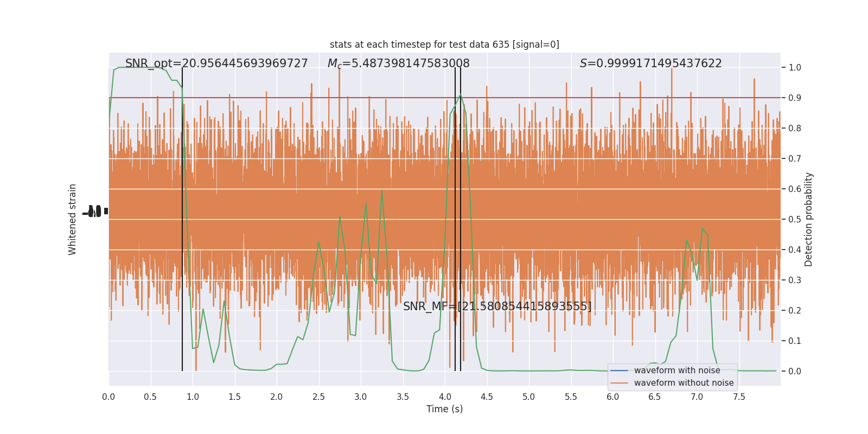Select the Mc=5.487398147583008 annotation
868x434 pixels.
399,63
